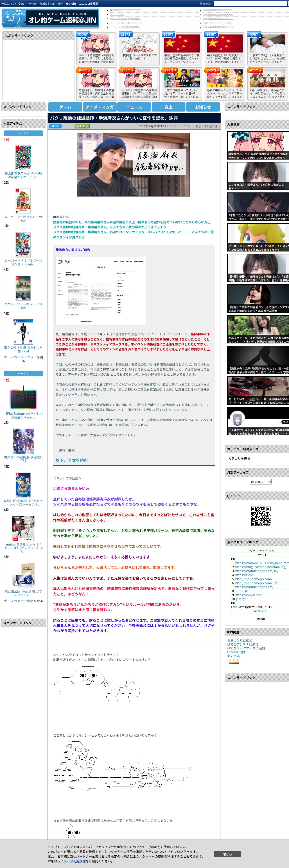The image size is (289, 868).
Task: Click the article title header
Action: click(134, 118)
